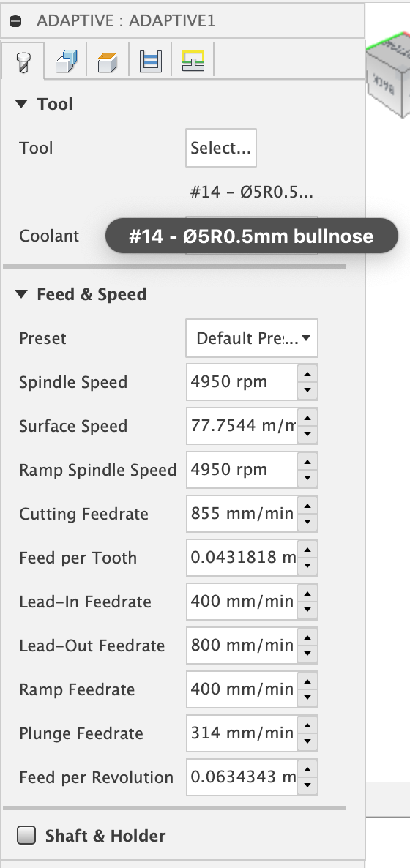Increase Plunge Feedrate with up arrow
Screen dimensions: 410x868
tap(307, 725)
